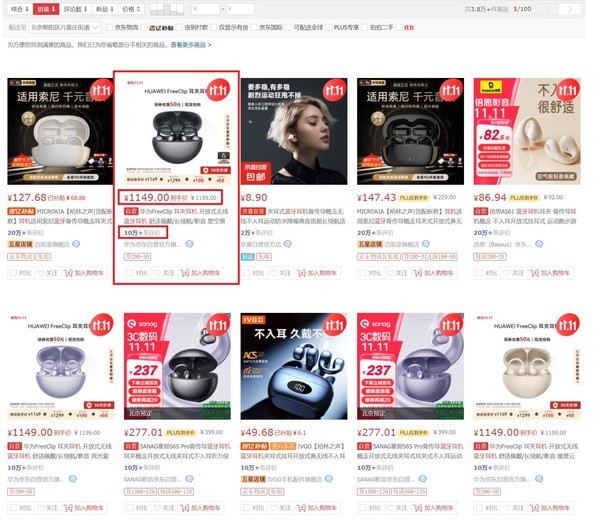Sort by 评论数 descending
Image resolution: width=600 pixels, height=530 pixels.
pos(75,9)
